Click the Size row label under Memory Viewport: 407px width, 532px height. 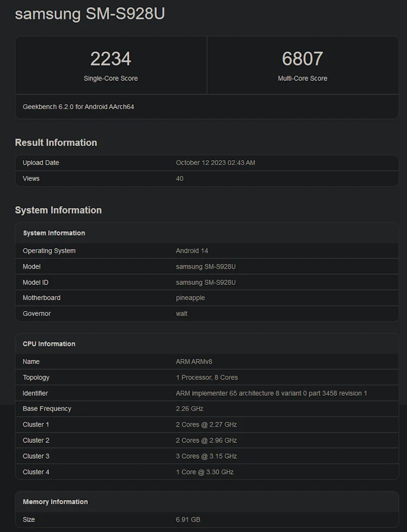29,520
